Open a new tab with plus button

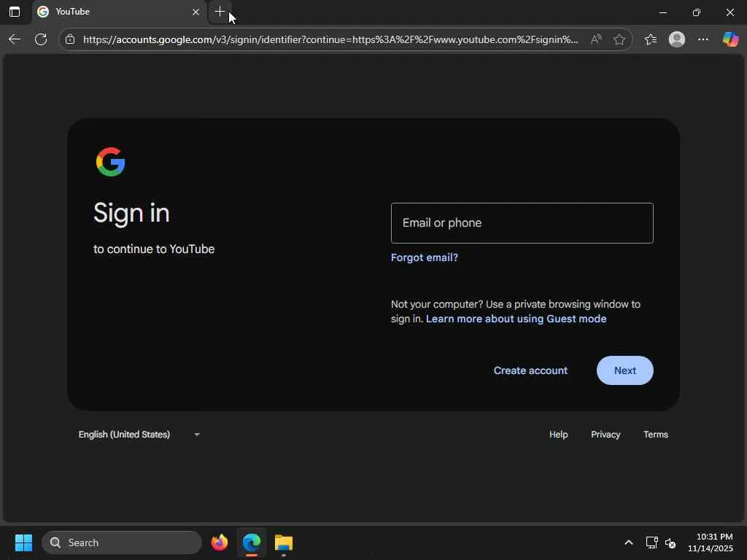click(x=220, y=12)
